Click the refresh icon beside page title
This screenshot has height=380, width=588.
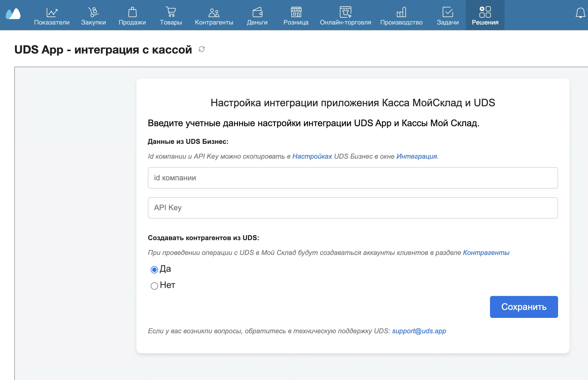tap(202, 49)
